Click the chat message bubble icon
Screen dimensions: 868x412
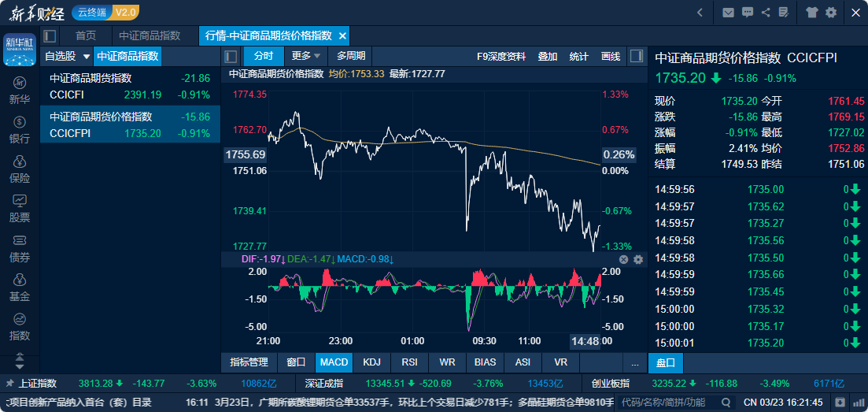(x=747, y=13)
